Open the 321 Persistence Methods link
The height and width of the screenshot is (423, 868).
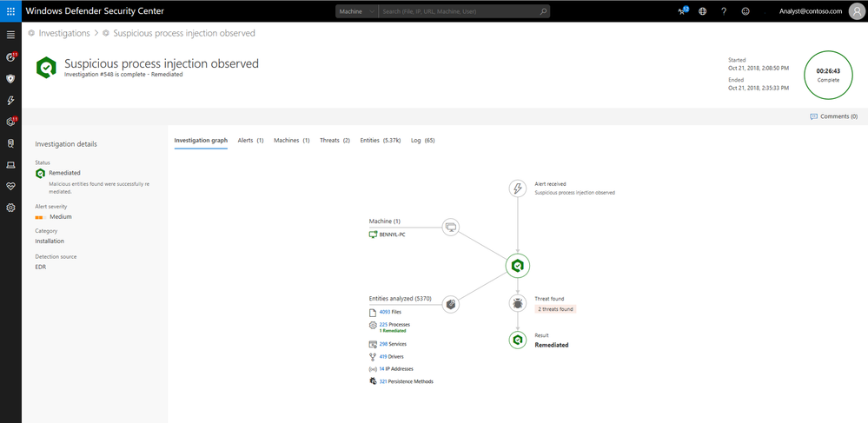(x=407, y=381)
